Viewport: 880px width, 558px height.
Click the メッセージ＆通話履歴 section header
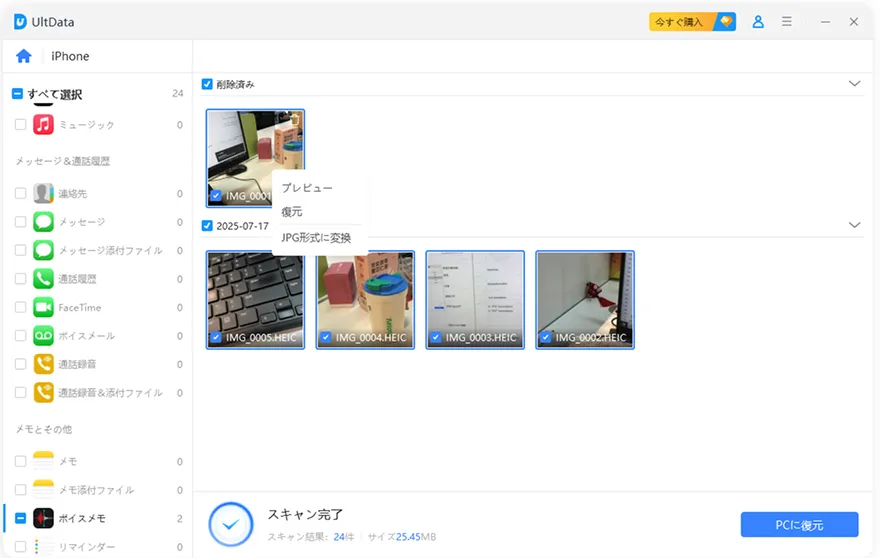pyautogui.click(x=62, y=161)
